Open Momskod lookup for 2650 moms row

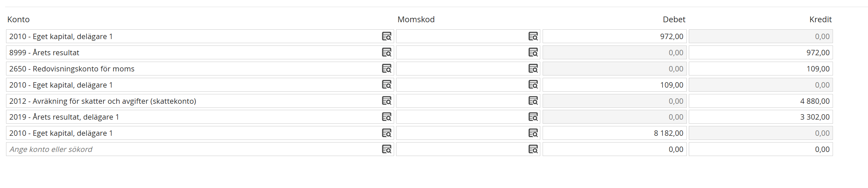tap(533, 69)
